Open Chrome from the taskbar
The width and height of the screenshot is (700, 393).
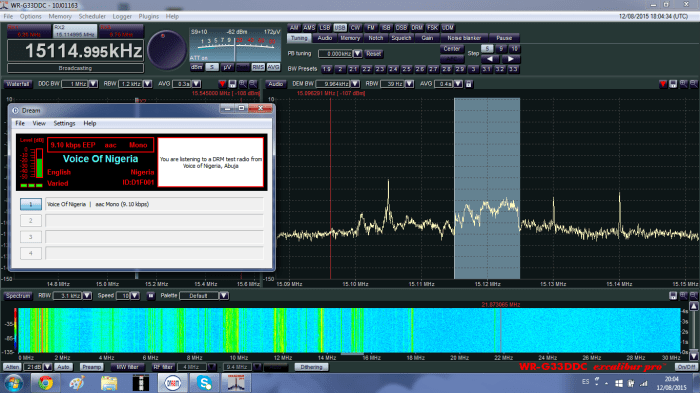45,383
